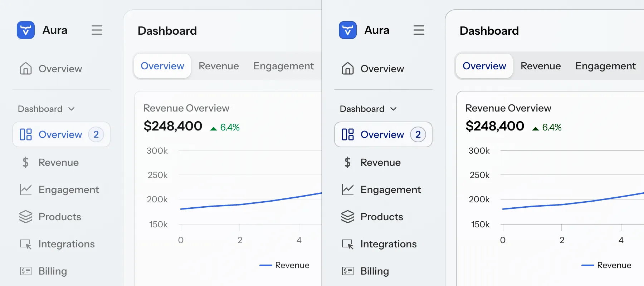Click the 150k axis label in left chart
The height and width of the screenshot is (286, 644).
pos(158,225)
